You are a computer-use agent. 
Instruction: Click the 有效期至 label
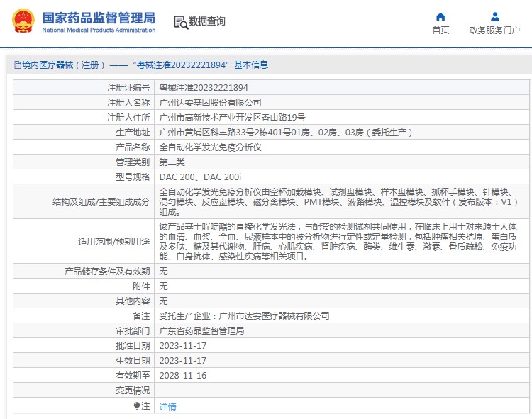coord(133,376)
